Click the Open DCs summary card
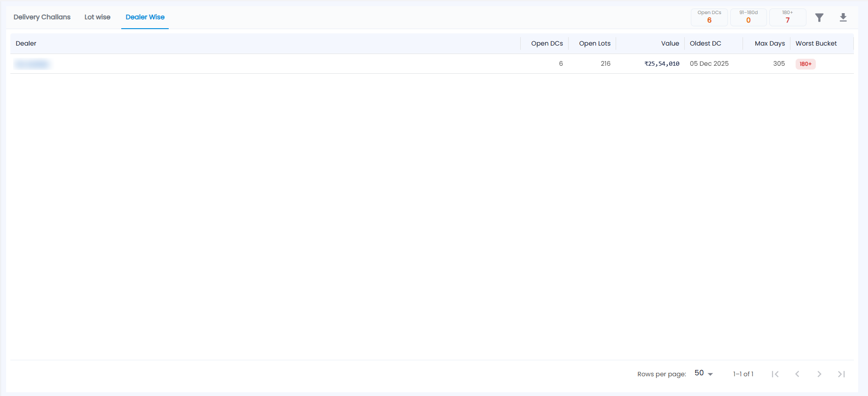 (x=709, y=17)
